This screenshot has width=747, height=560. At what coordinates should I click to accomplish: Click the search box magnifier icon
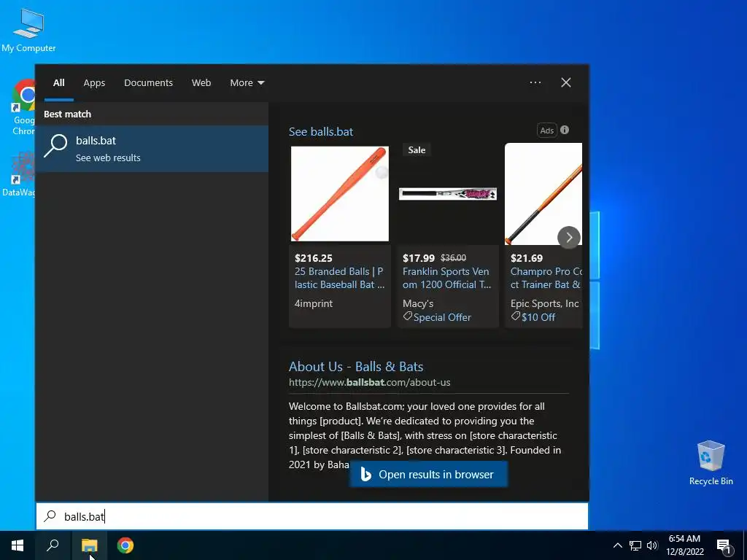[x=50, y=516]
